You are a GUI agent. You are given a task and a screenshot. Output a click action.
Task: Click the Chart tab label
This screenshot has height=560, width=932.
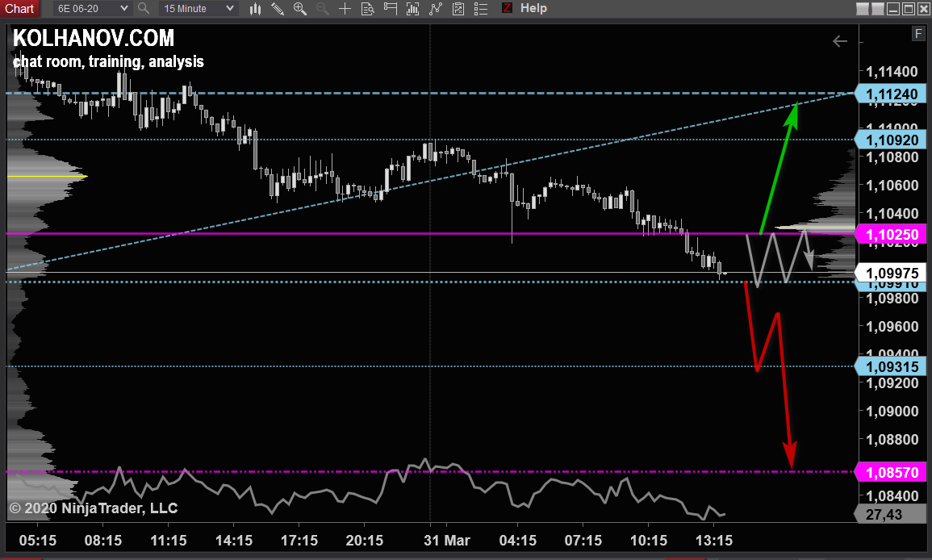19,8
